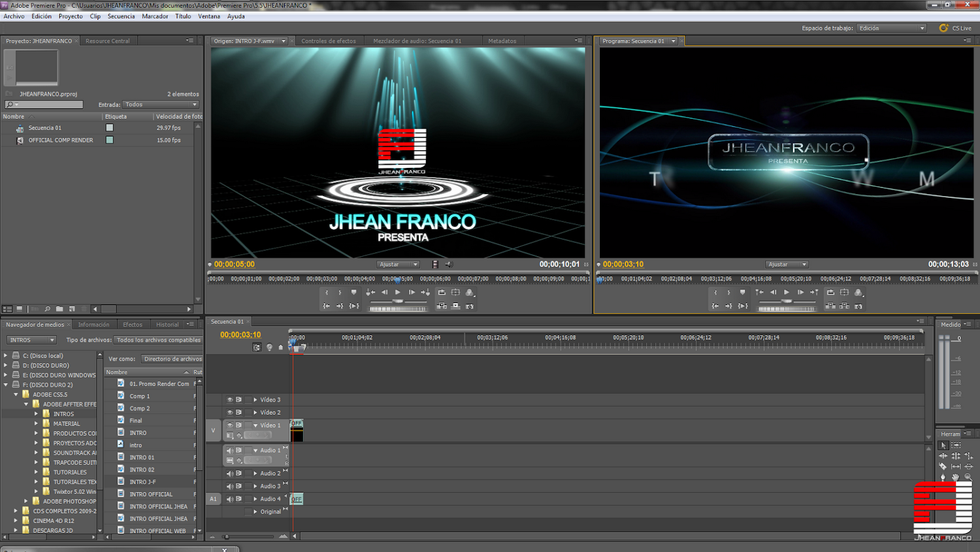This screenshot has height=552, width=980.
Task: Expand the Audio 2 track
Action: click(x=255, y=474)
